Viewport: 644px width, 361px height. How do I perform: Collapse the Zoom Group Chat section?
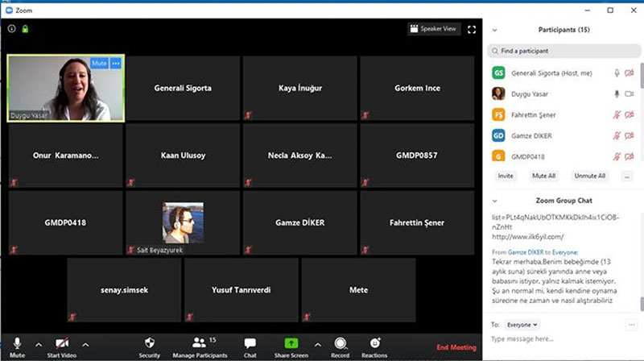click(x=494, y=199)
